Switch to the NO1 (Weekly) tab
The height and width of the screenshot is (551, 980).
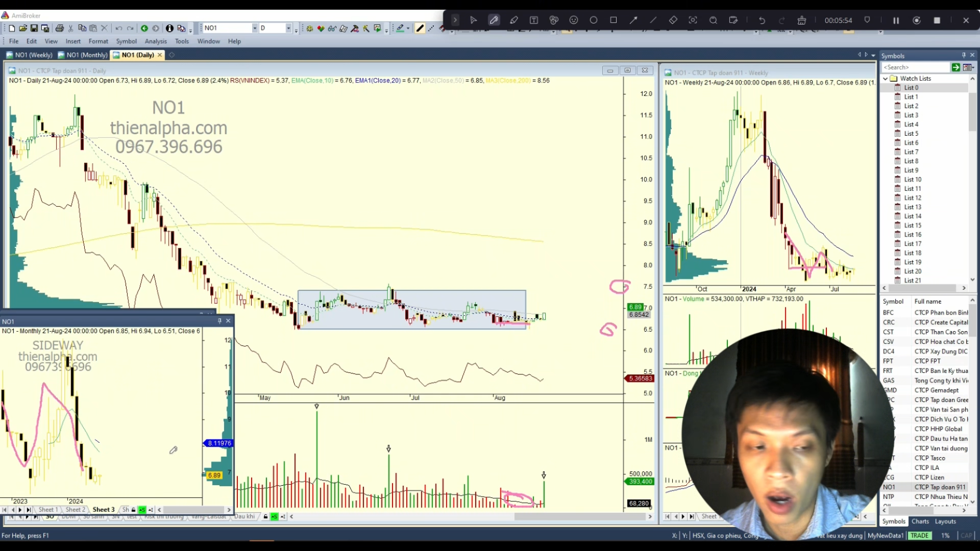pyautogui.click(x=30, y=55)
